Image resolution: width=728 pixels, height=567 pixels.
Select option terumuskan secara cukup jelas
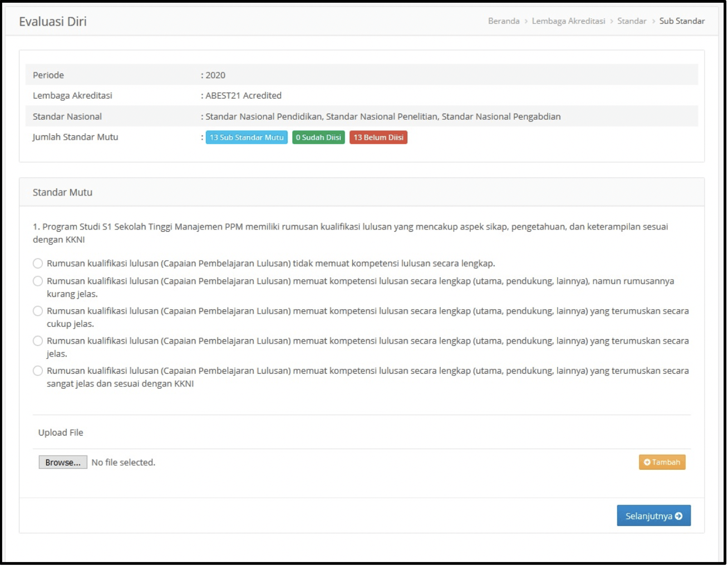click(x=37, y=311)
